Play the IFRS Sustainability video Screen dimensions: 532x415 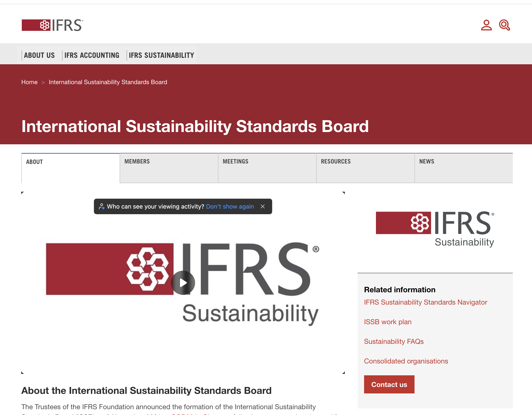click(183, 283)
